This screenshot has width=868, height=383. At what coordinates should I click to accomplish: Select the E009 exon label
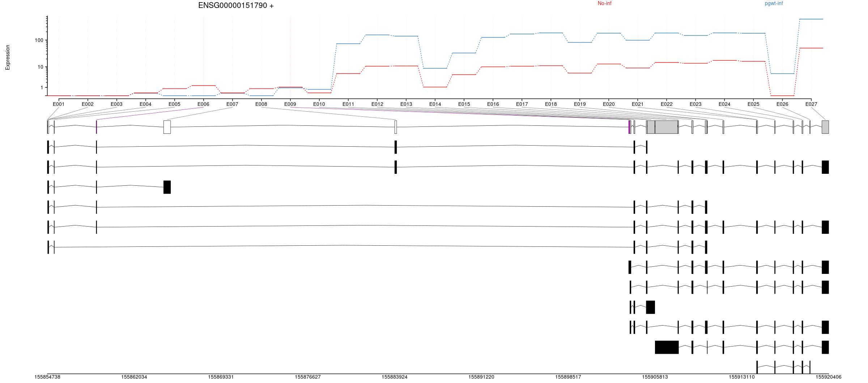point(290,104)
